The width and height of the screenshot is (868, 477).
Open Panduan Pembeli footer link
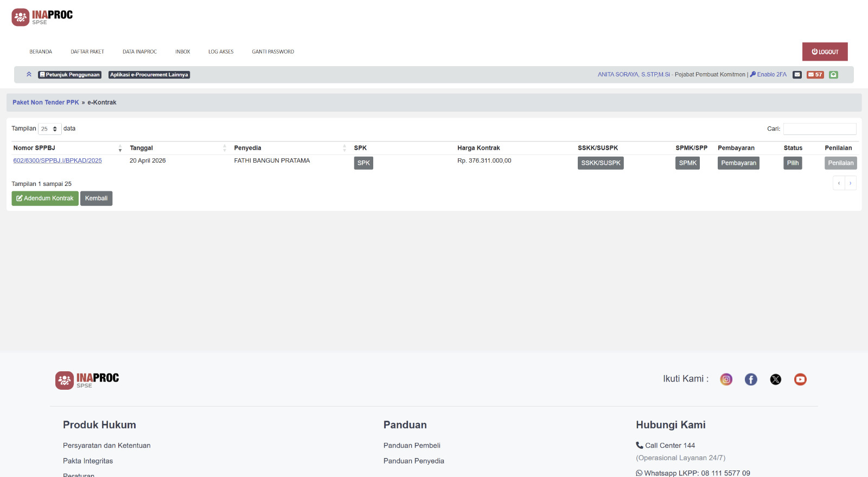pos(412,446)
